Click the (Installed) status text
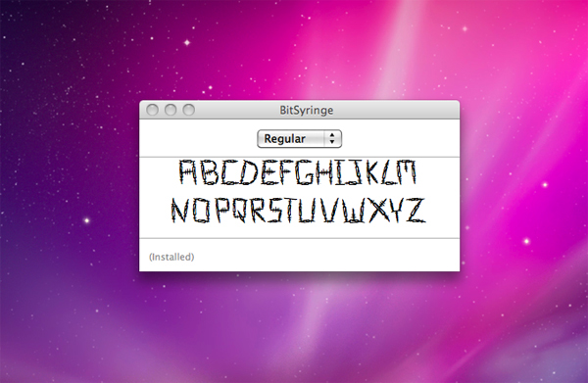This screenshot has width=588, height=383. tap(171, 257)
